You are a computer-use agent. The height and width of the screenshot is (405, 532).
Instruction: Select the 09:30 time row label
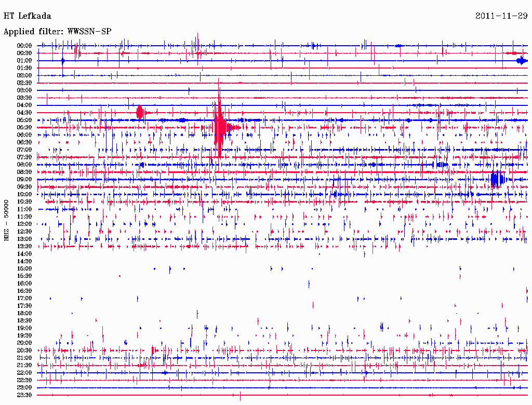(24, 187)
